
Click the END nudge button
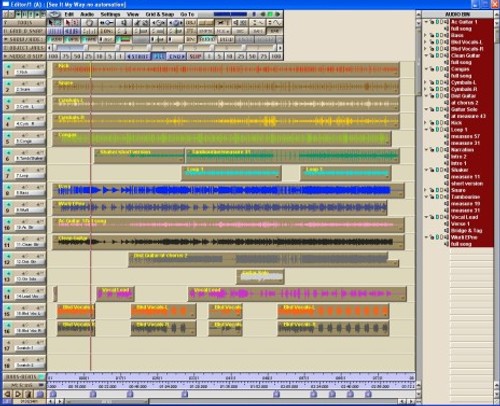(176, 56)
